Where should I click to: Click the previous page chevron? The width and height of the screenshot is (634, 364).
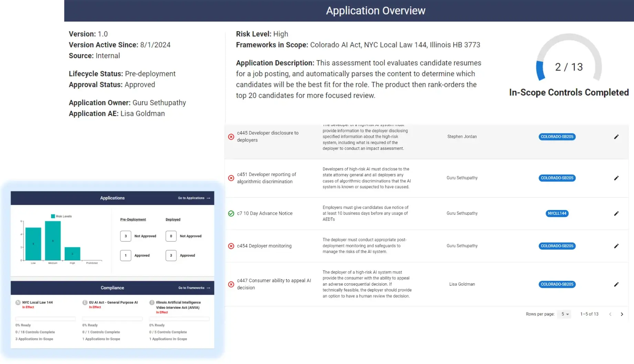tap(611, 314)
